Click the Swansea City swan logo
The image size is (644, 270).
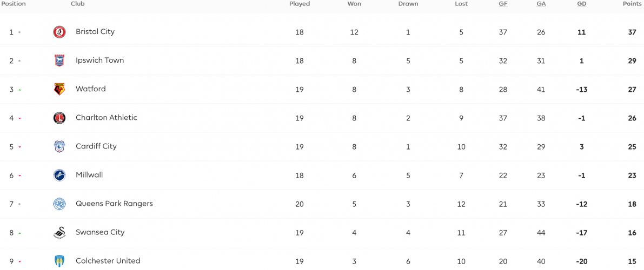point(59,233)
